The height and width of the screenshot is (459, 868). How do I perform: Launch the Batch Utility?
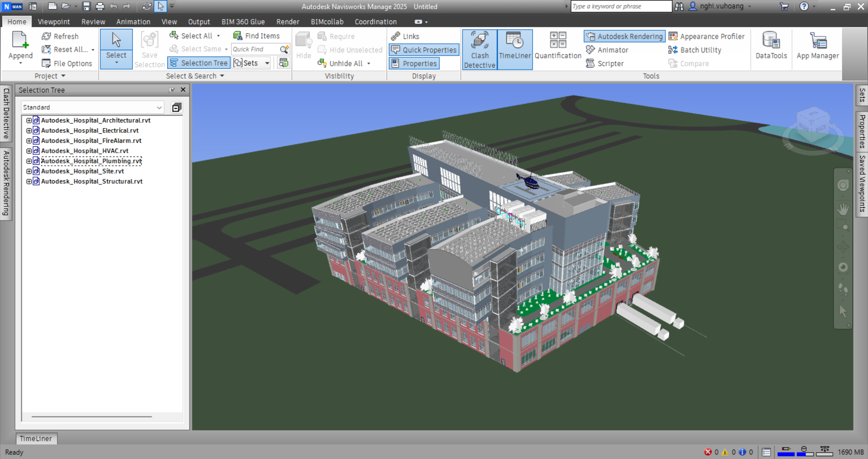tap(695, 50)
